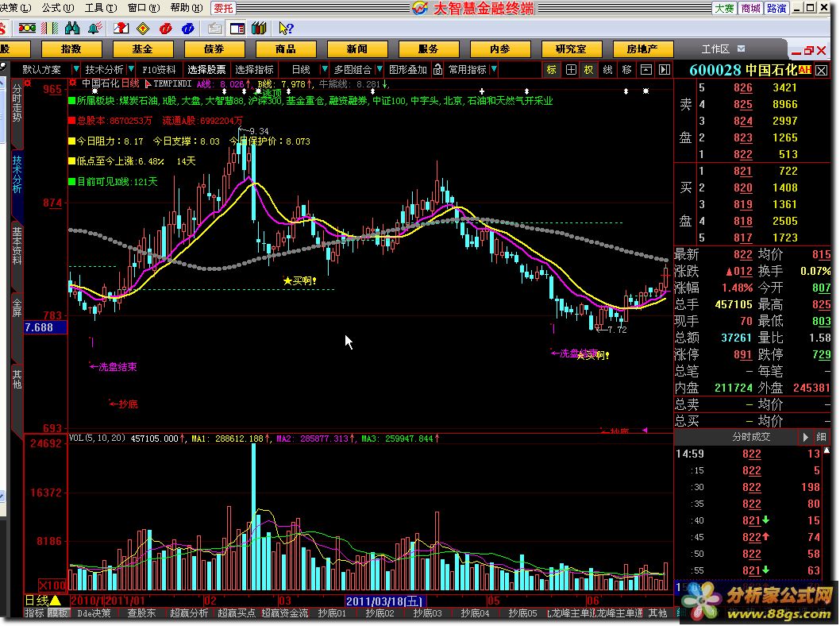Select the Dde决策 bottom tab
This screenshot has width=840, height=626.
click(94, 612)
